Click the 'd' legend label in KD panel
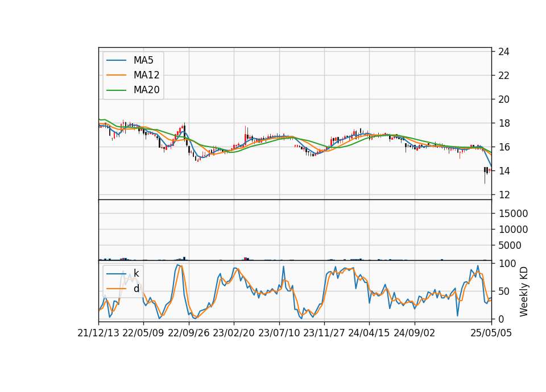546x392 pixels. 136,289
